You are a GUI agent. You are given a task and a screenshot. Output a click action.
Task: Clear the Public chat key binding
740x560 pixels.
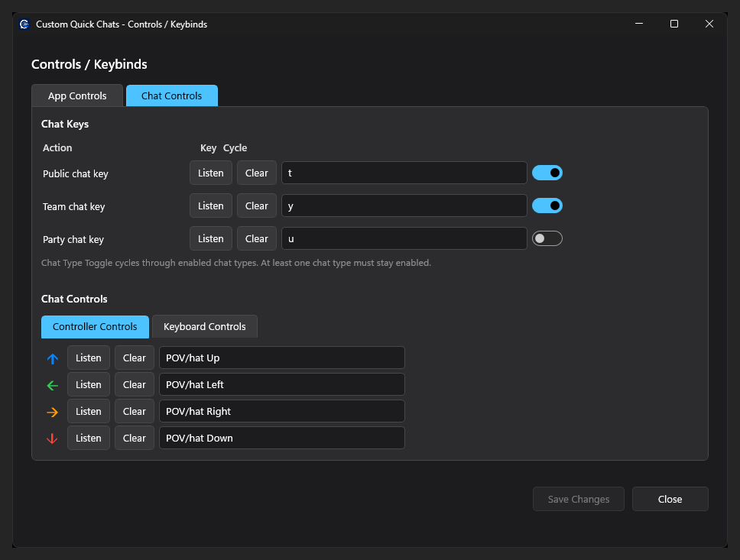(x=257, y=173)
